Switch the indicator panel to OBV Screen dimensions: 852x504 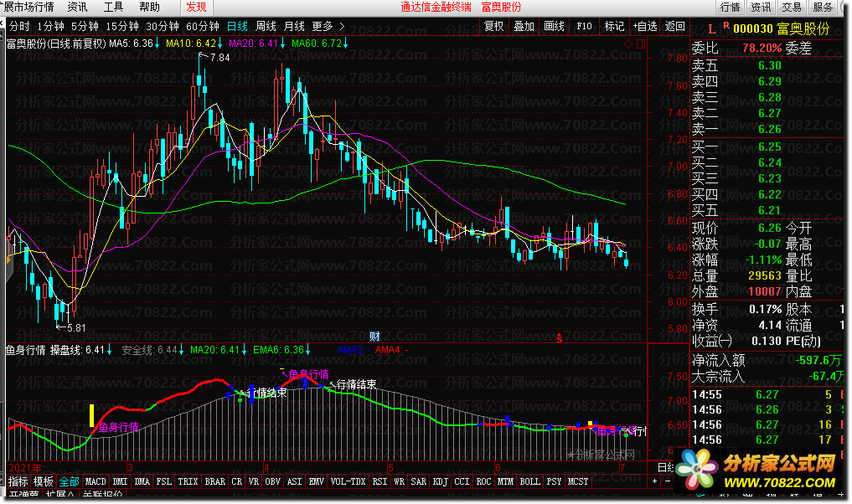(273, 481)
